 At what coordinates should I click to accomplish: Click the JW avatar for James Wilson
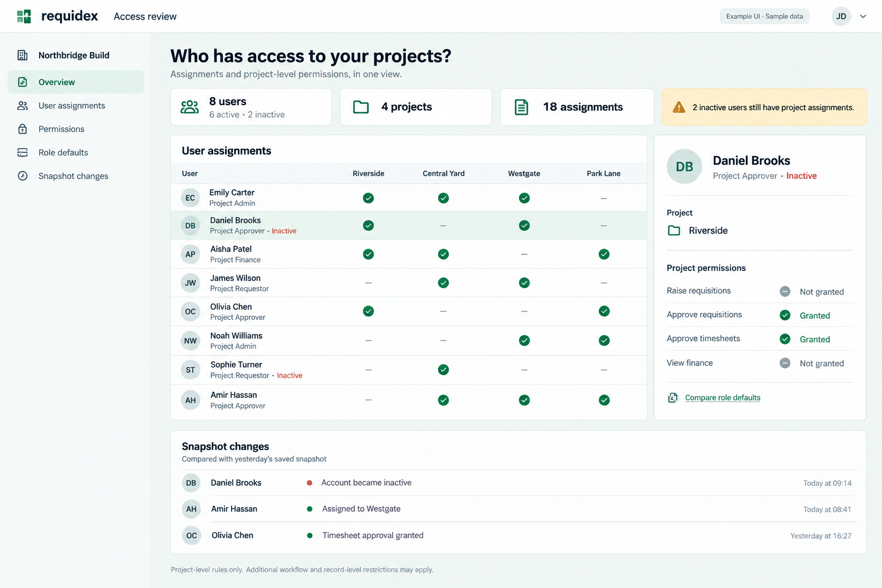click(x=190, y=283)
